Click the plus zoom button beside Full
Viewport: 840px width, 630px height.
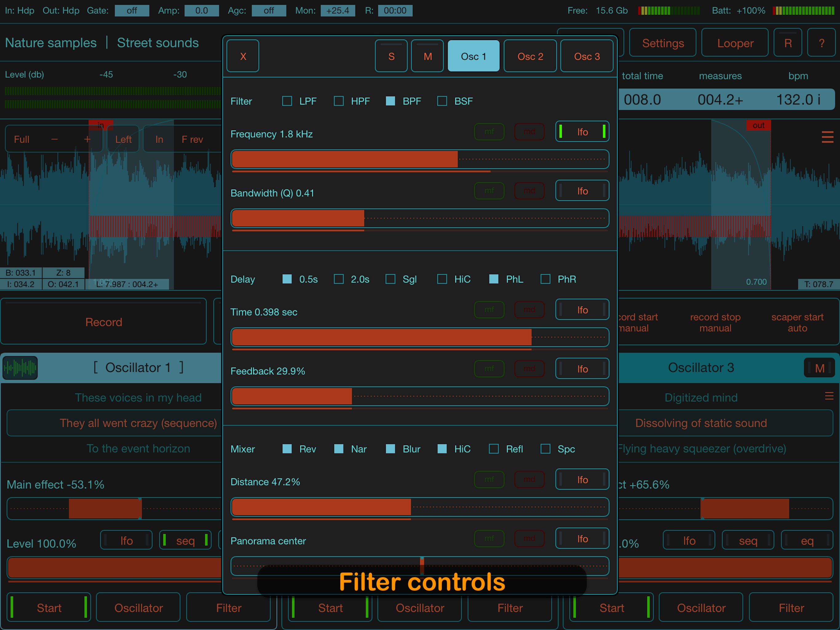click(87, 139)
